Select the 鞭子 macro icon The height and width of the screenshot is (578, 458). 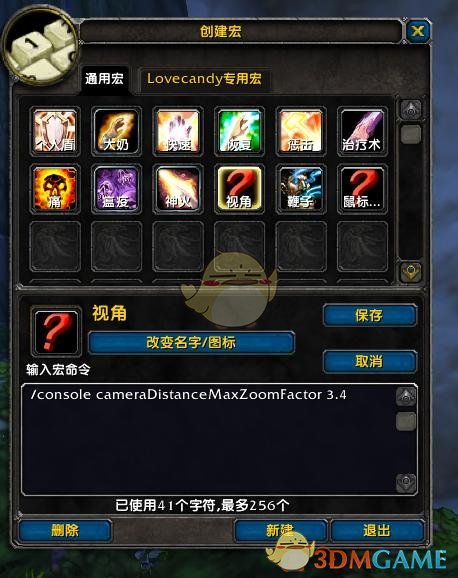tap(301, 189)
